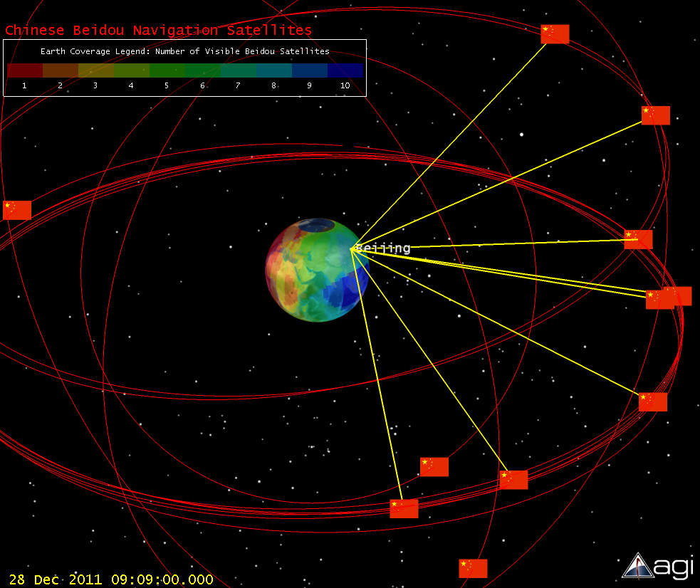Click the dark red legend swatch for 1 satellite
This screenshot has height=588, width=700.
[x=25, y=70]
